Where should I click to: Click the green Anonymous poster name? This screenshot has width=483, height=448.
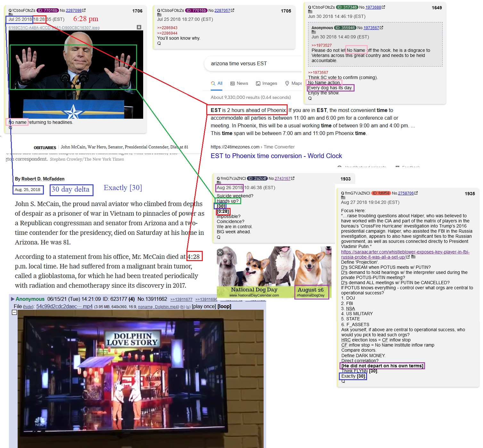click(30, 299)
